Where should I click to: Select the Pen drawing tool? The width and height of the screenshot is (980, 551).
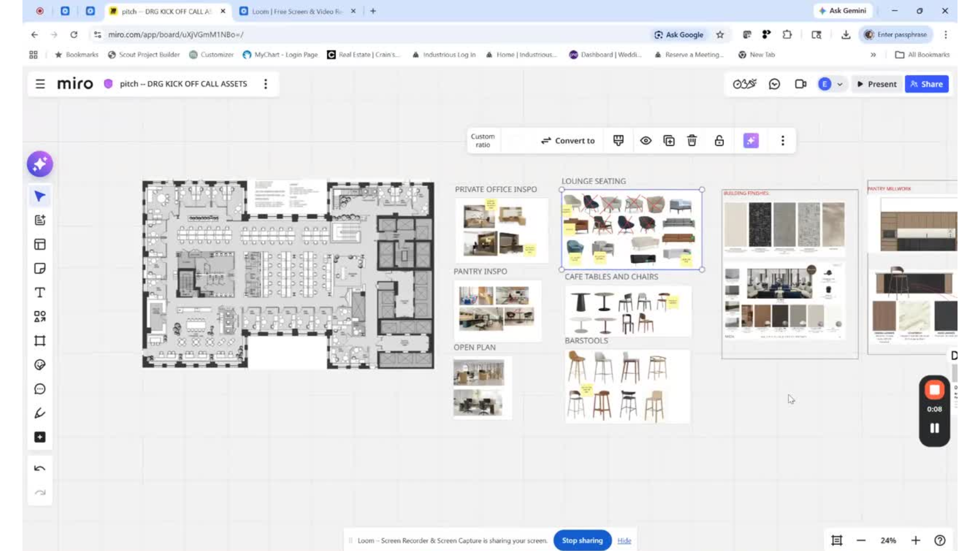point(40,413)
